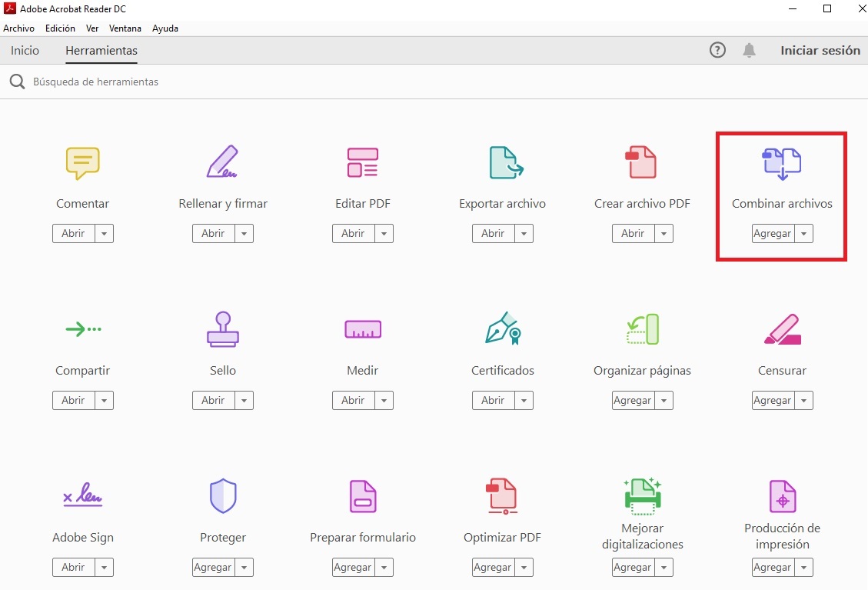Open the Ver menu
The height and width of the screenshot is (590, 868).
pos(91,28)
